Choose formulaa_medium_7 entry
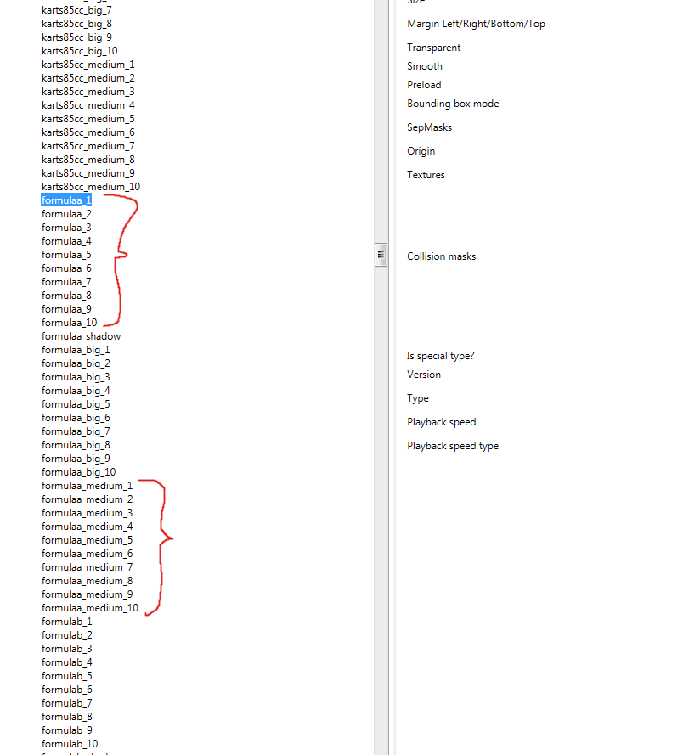 pos(87,567)
